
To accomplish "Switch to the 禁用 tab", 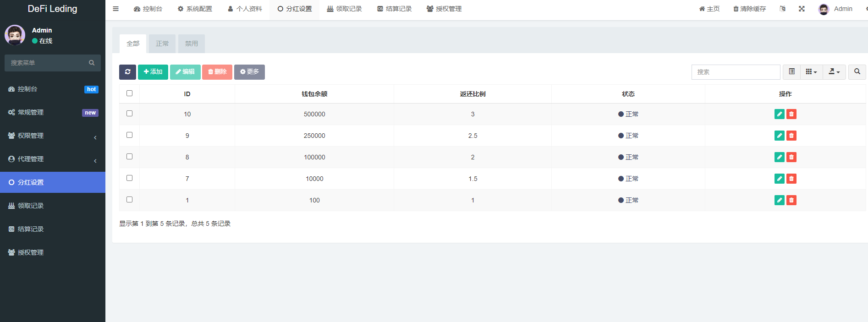I will pos(191,44).
